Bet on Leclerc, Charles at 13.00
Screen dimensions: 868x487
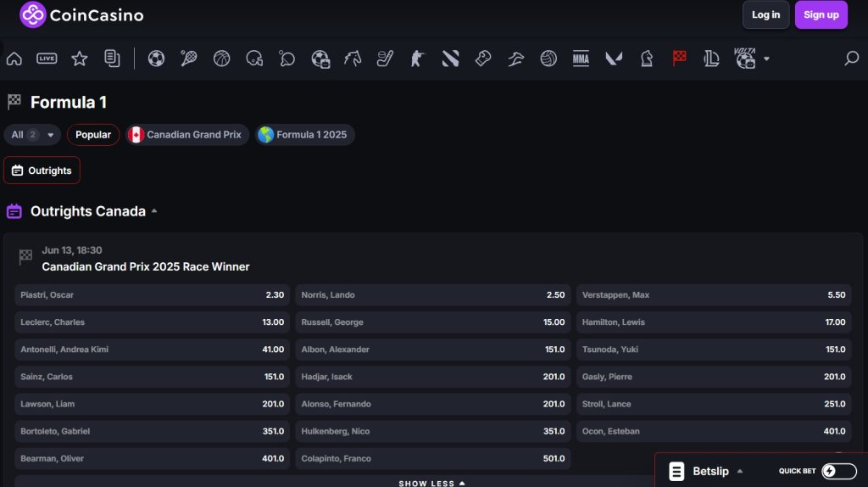coord(153,322)
